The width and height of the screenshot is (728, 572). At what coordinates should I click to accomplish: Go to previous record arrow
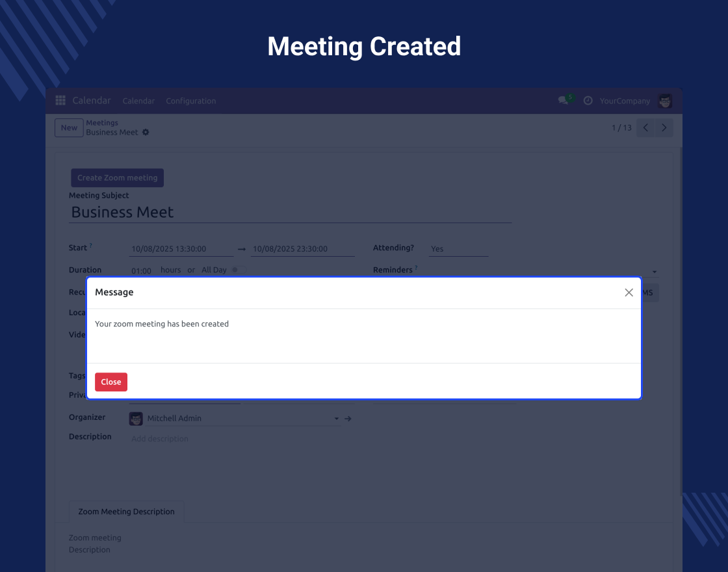tap(645, 128)
